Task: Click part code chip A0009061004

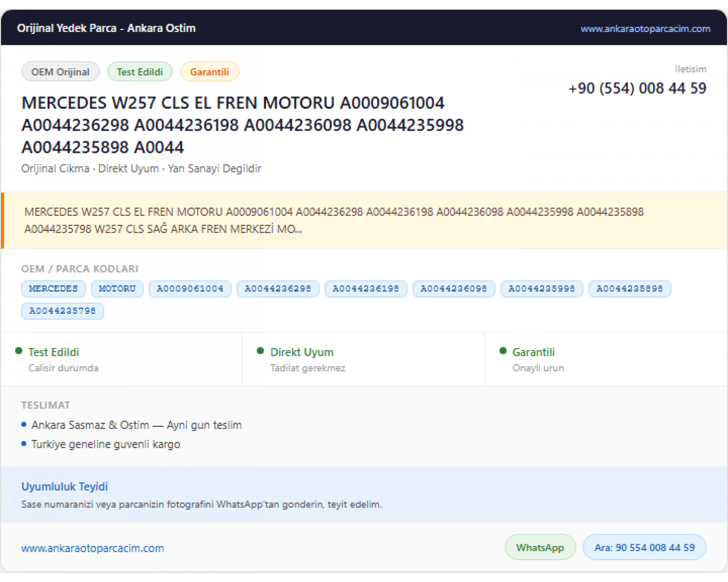Action: pyautogui.click(x=190, y=289)
